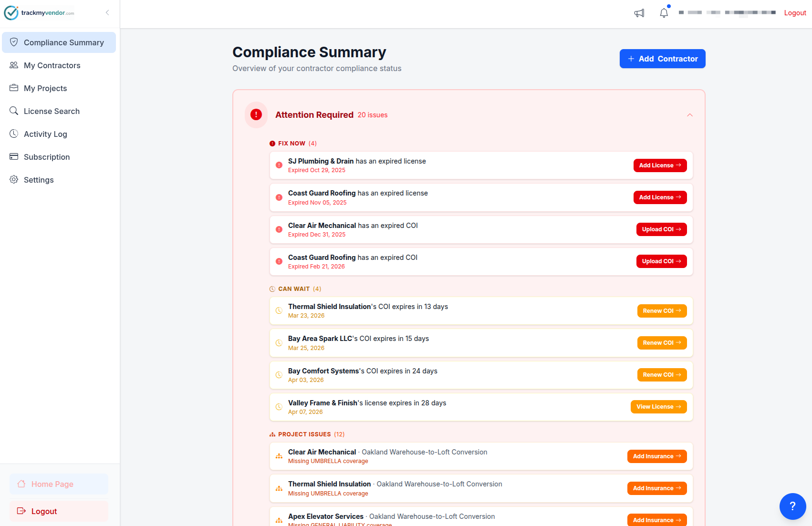This screenshot has width=812, height=526.
Task: Click the red alert icon beside Attention Required
Action: coord(256,115)
